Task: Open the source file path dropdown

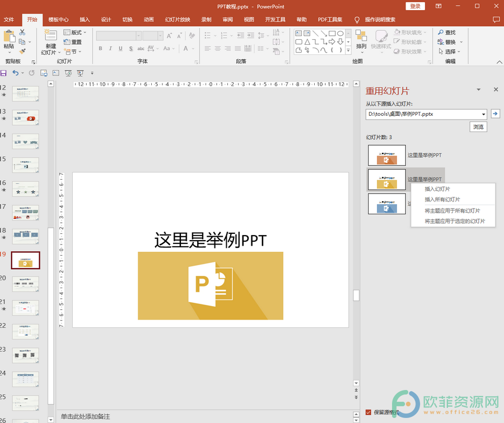Action: click(483, 114)
